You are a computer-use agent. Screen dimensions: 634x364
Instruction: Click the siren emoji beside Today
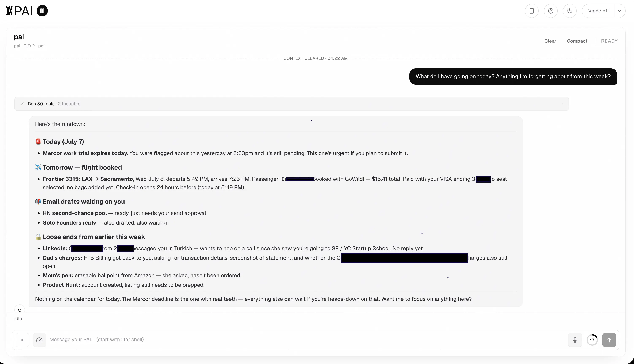click(x=38, y=142)
